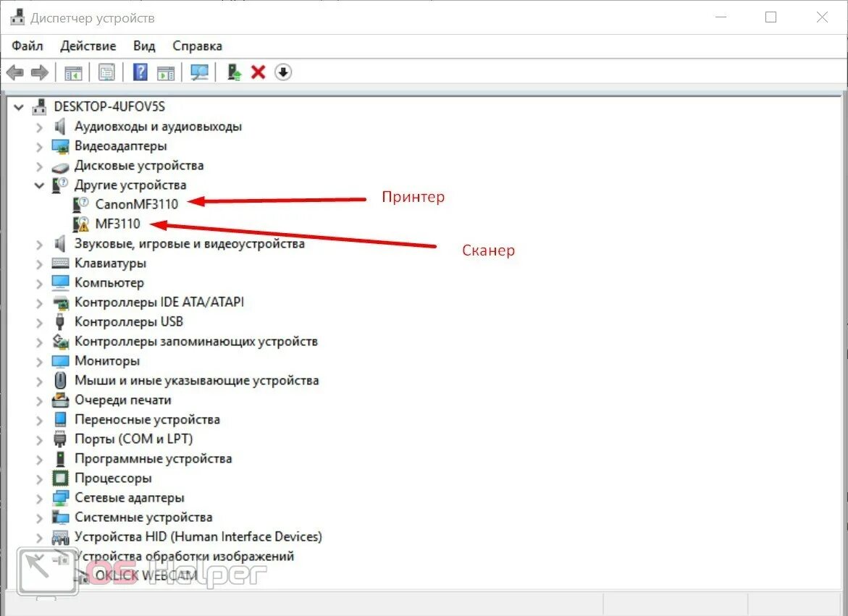Maximize the Диспетчер устройств window
The image size is (848, 616).
(771, 17)
